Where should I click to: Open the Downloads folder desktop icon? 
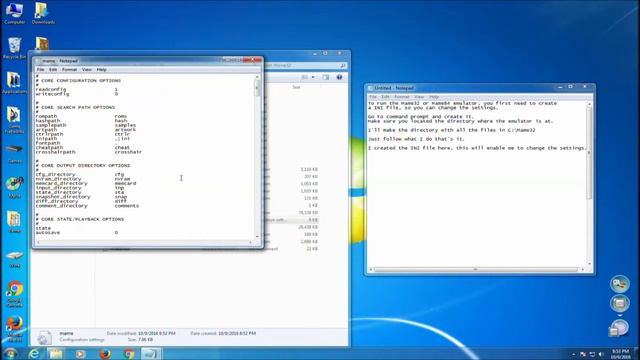43,13
